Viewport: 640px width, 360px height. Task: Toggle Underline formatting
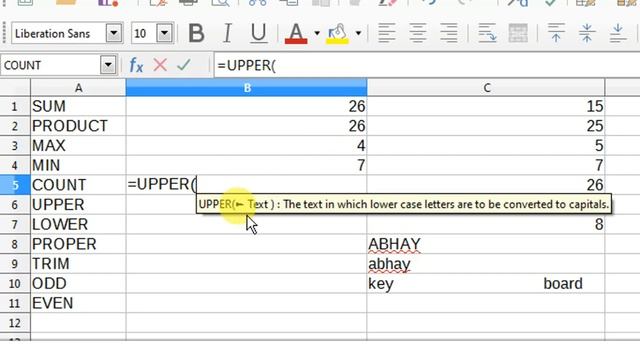coord(258,33)
